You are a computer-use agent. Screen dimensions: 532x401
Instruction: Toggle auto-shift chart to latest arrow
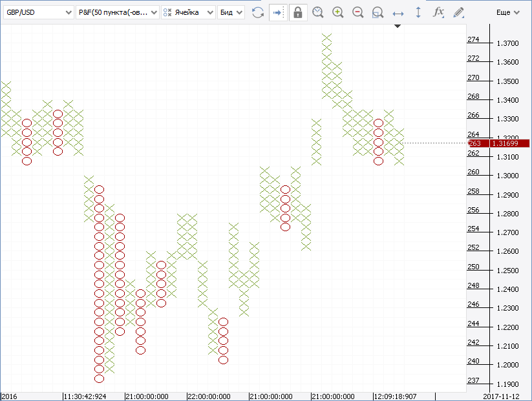pos(277,12)
